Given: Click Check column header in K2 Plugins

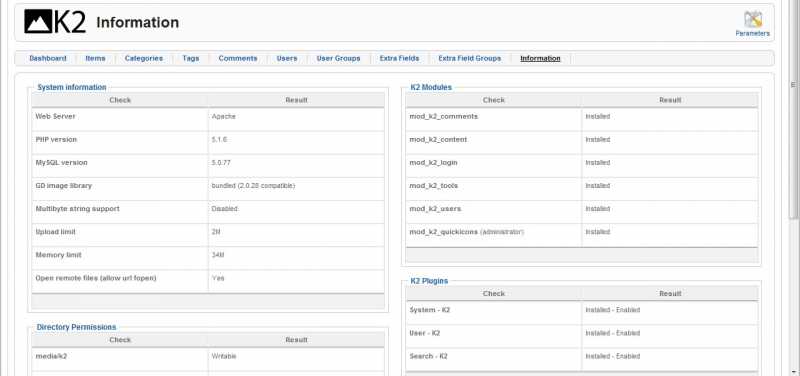Looking at the screenshot, I should click(493, 293).
